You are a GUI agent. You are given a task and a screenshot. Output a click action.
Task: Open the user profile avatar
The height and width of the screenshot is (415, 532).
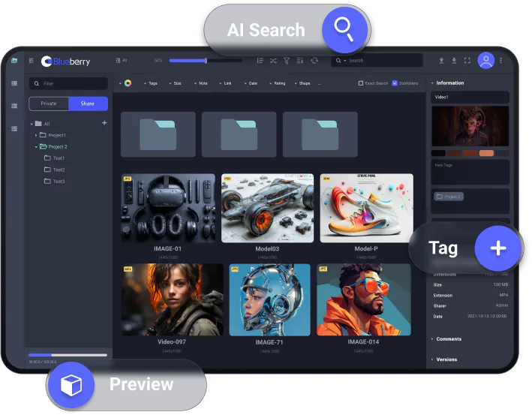(x=486, y=60)
